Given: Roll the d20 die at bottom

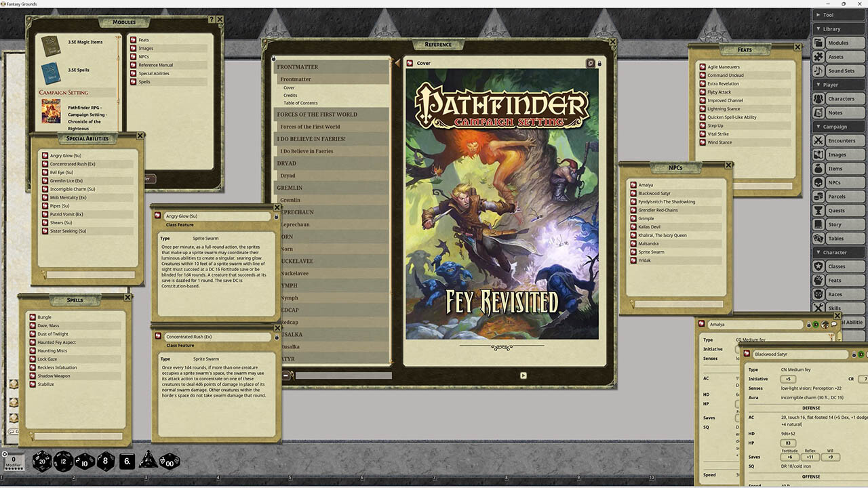Looking at the screenshot, I should point(42,462).
